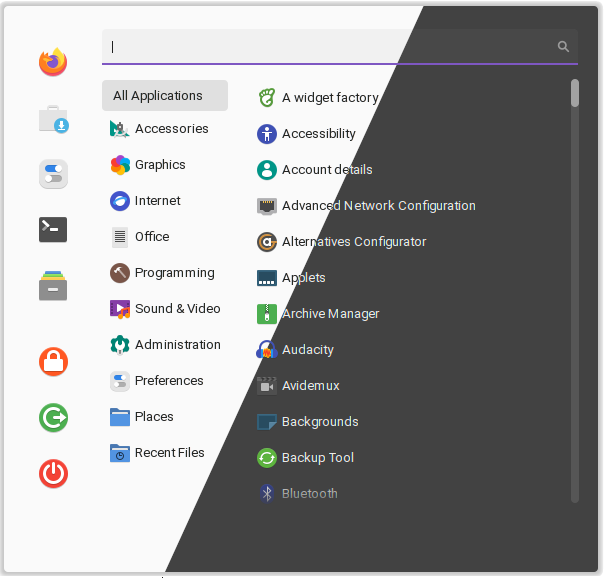Click the Advanced Network Configuration icon
Viewport: 604px width, 578px height.
click(267, 206)
